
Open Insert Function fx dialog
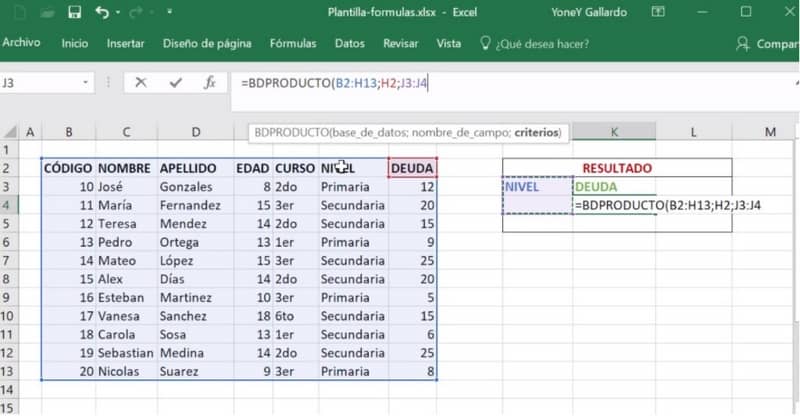tap(209, 83)
